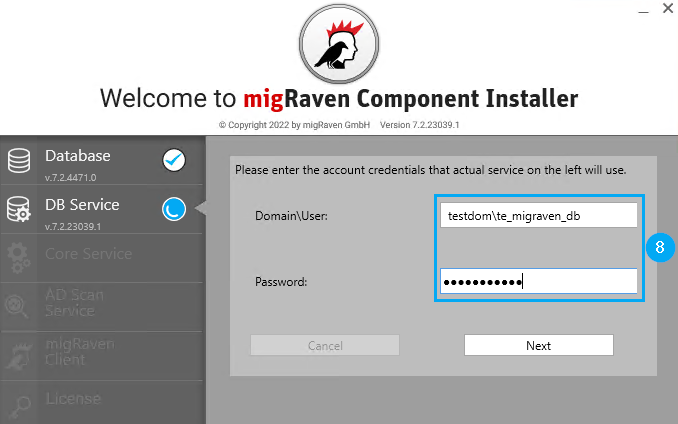Click the Copyright 2022 by migRaven GmbH text
678x424 pixels.
coord(294,125)
